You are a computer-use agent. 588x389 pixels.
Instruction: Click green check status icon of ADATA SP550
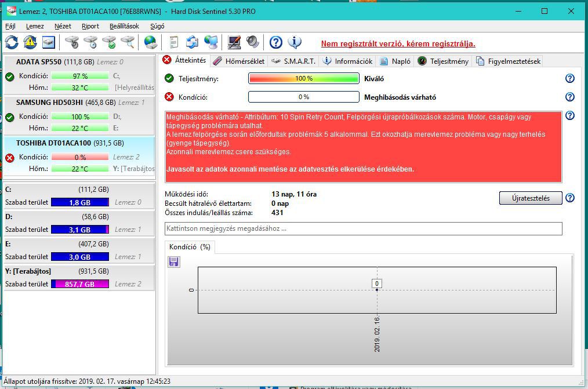[x=10, y=77]
